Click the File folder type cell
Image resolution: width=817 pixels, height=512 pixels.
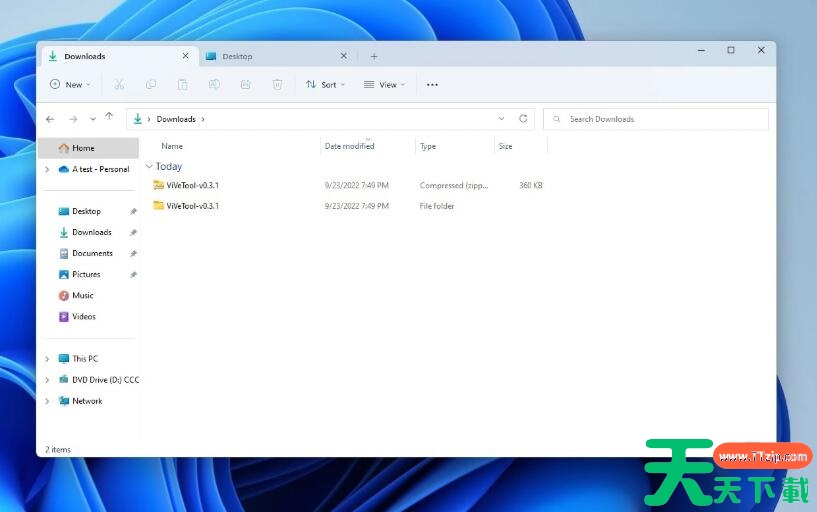click(x=437, y=206)
